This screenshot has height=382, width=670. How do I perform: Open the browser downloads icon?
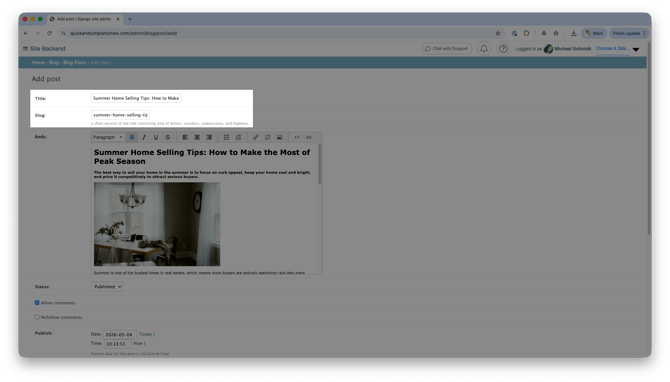pos(573,33)
